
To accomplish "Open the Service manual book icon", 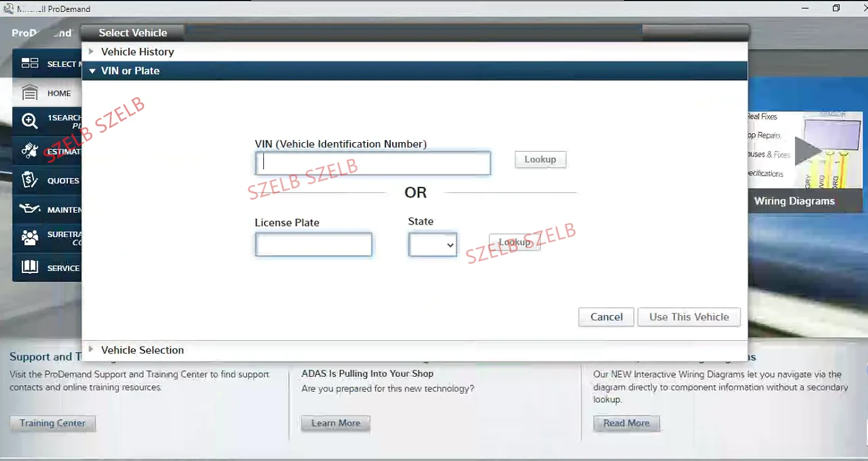I will pos(30,267).
